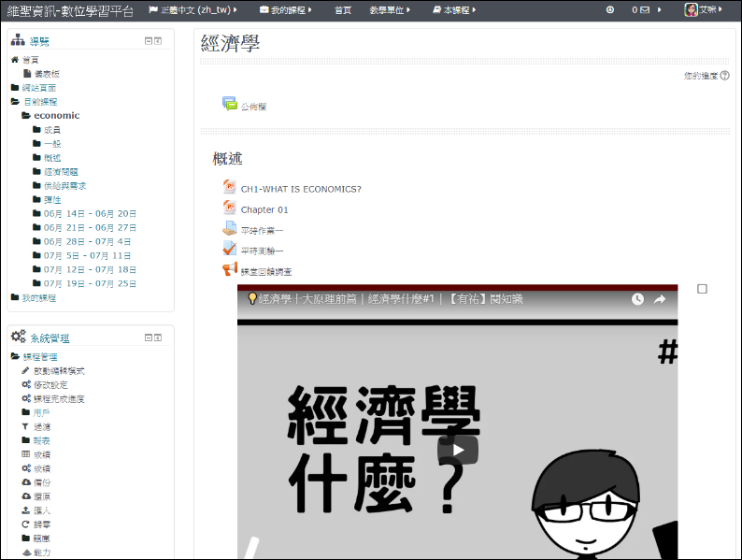The width and height of the screenshot is (742, 560).
Task: Open the 我的課程 dropdown menu
Action: point(285,9)
